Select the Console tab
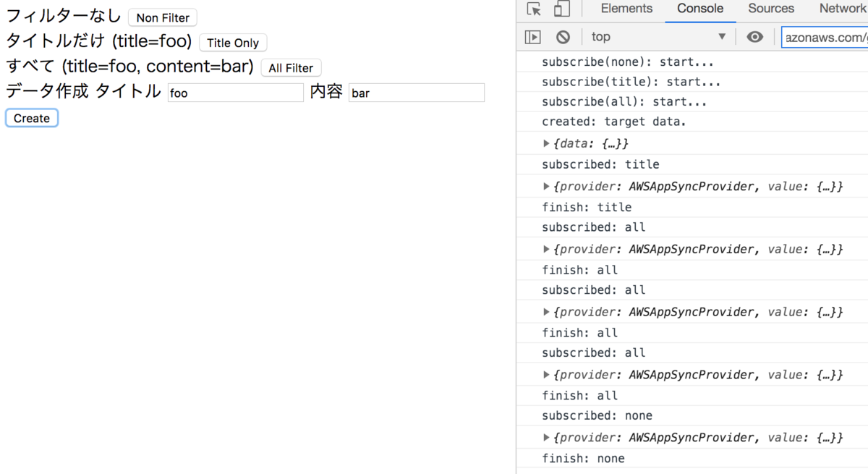 700,9
